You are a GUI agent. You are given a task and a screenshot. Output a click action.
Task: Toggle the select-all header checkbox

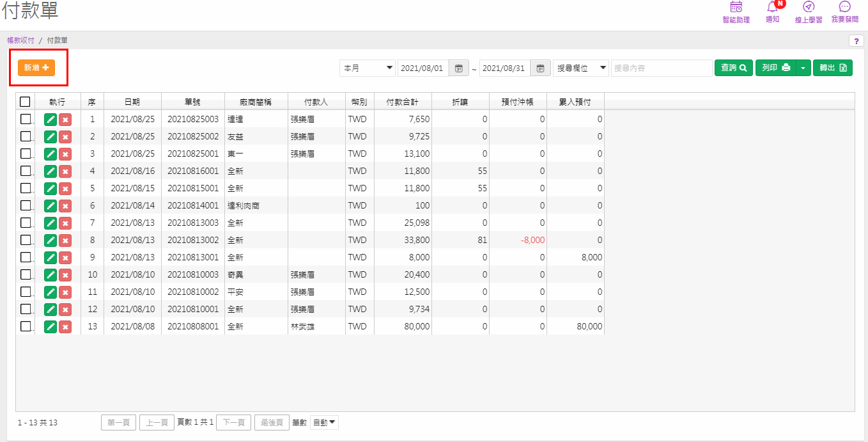pyautogui.click(x=25, y=102)
